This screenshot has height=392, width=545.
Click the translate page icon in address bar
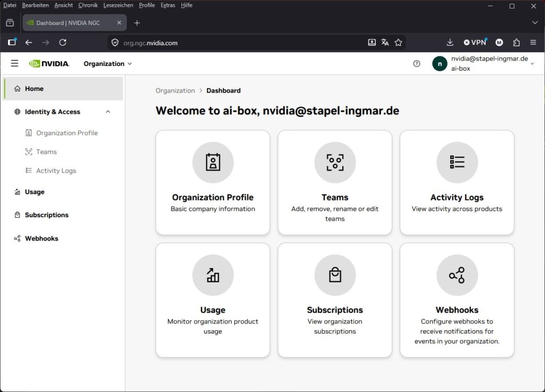pos(385,43)
